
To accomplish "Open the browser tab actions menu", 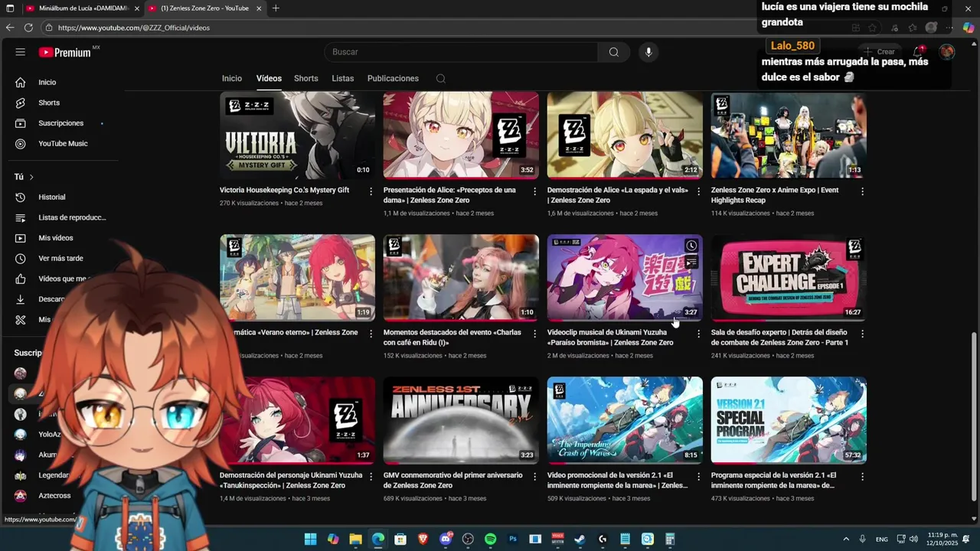I will (x=10, y=8).
